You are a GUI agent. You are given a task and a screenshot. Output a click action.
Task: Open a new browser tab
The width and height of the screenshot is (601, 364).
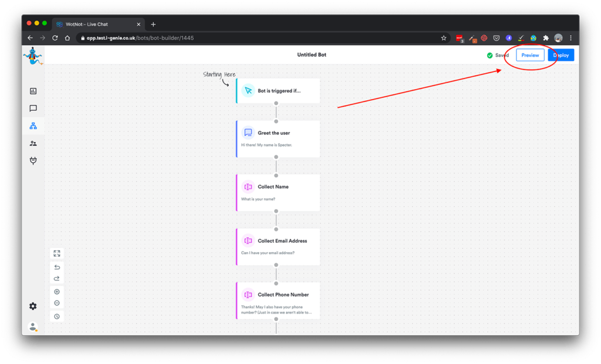point(153,24)
